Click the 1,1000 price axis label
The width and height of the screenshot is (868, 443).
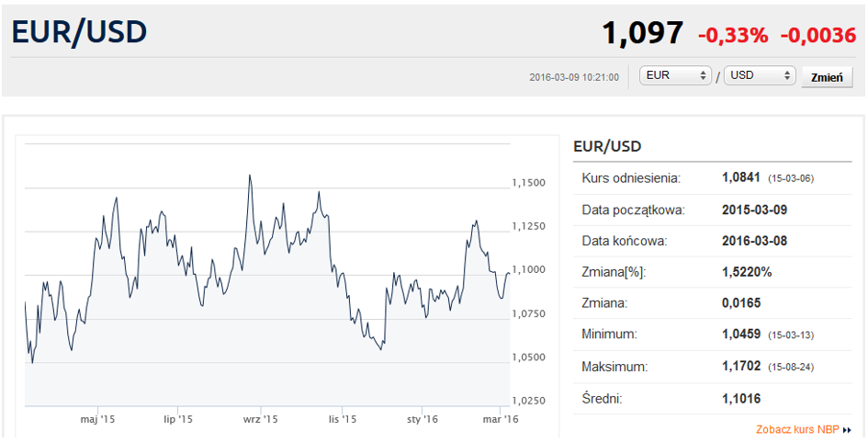[x=529, y=269]
